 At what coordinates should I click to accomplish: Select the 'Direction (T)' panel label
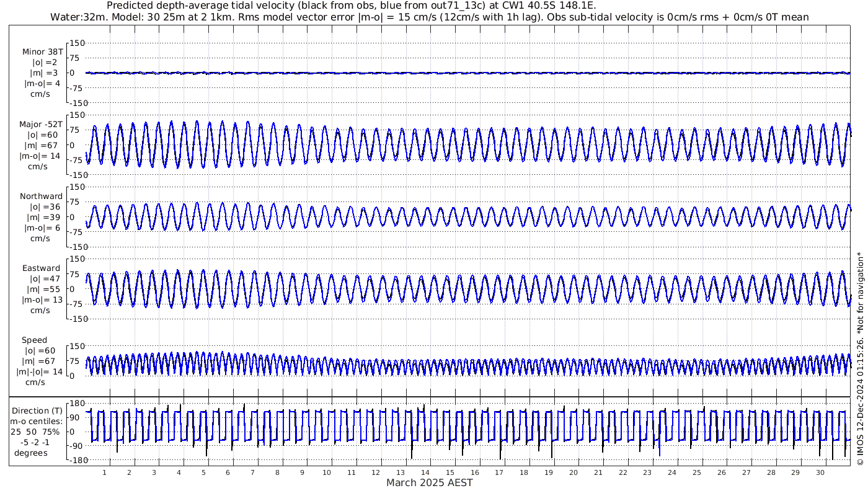pyautogui.click(x=37, y=410)
